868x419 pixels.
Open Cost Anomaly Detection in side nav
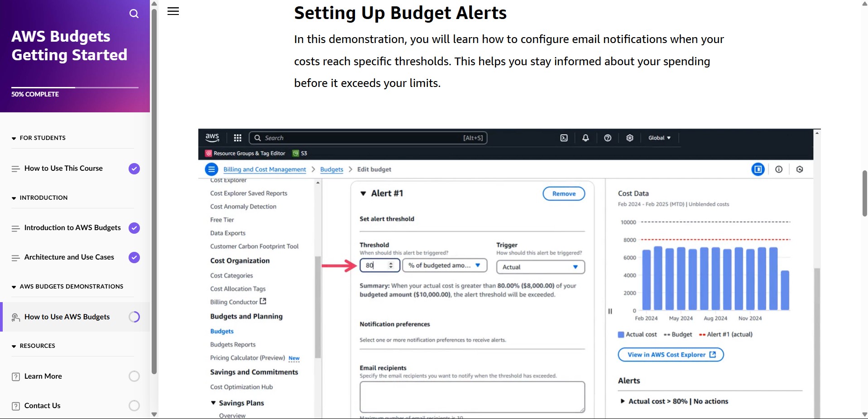243,206
